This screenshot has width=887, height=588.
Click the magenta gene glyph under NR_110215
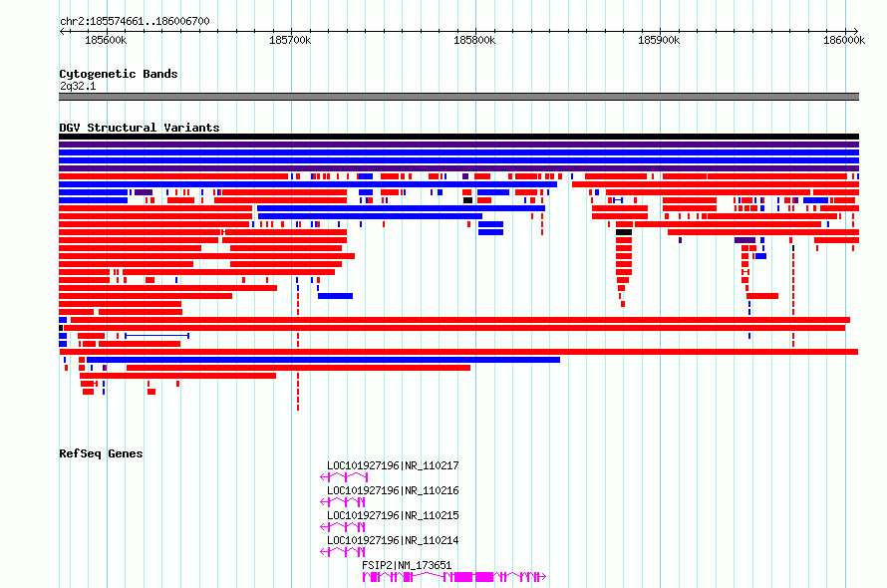point(343,527)
